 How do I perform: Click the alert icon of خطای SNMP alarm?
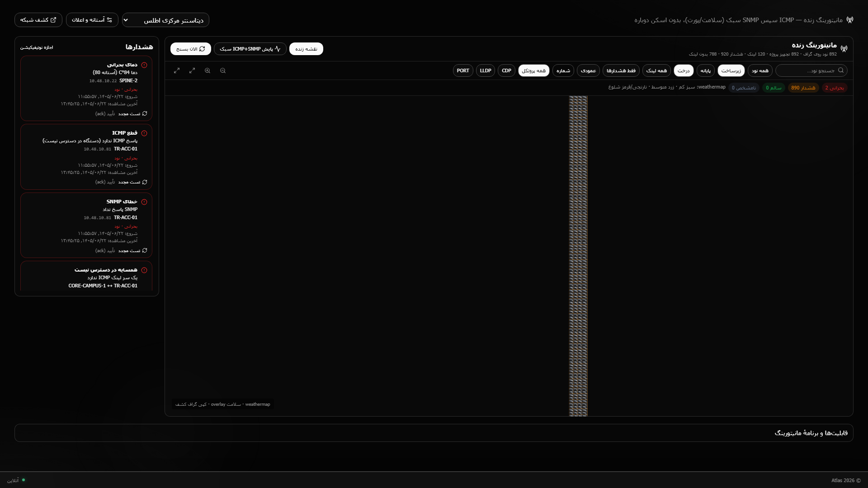(144, 202)
